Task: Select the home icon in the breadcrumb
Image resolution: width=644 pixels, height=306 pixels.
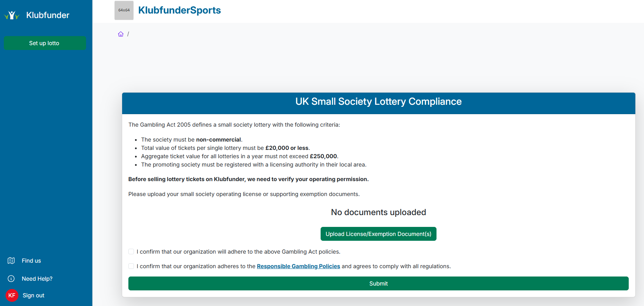Action: 121,34
